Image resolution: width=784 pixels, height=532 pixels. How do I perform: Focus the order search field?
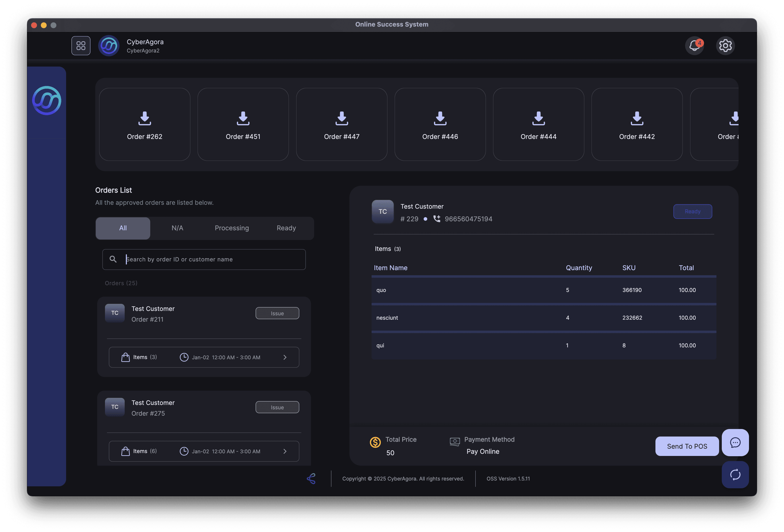click(209, 259)
